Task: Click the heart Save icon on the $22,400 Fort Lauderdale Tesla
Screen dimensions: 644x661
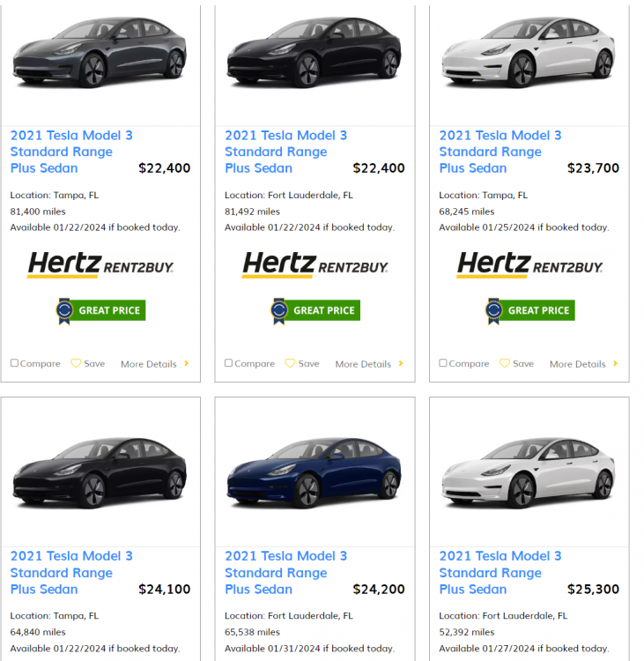Action: click(x=290, y=363)
